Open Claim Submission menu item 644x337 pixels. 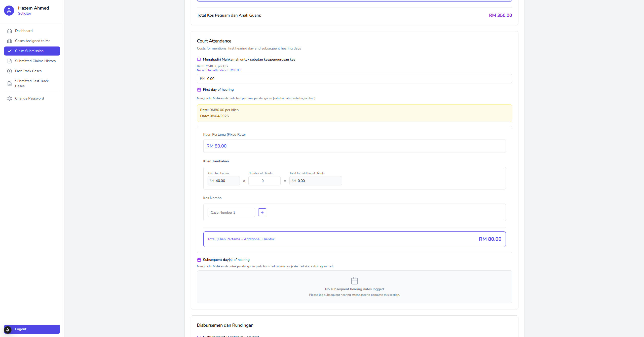tap(32, 51)
